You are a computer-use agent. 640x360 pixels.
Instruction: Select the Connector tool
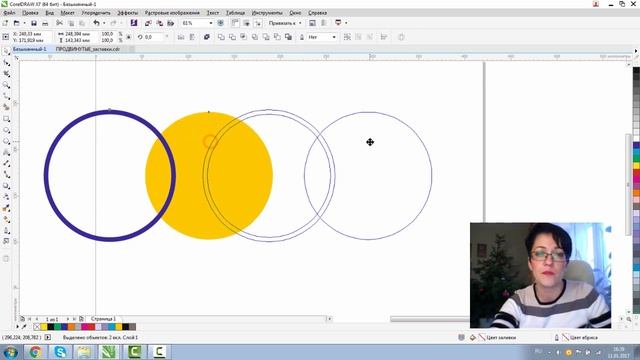pyautogui.click(x=6, y=175)
